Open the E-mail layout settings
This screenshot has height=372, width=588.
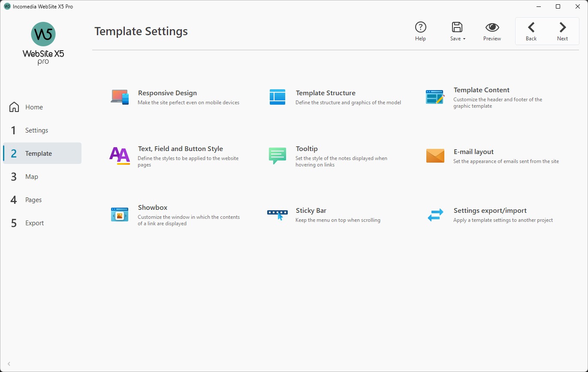(x=473, y=152)
